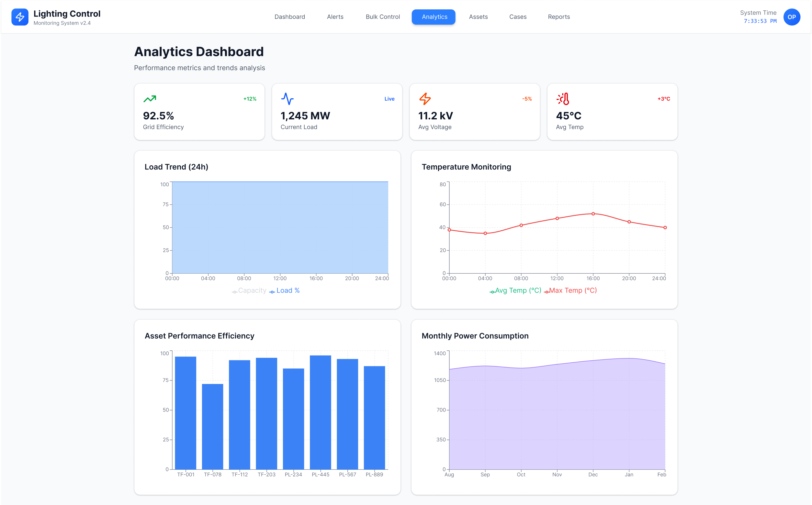This screenshot has height=505, width=812.
Task: Click the 92.5% Grid Efficiency value
Action: point(158,116)
